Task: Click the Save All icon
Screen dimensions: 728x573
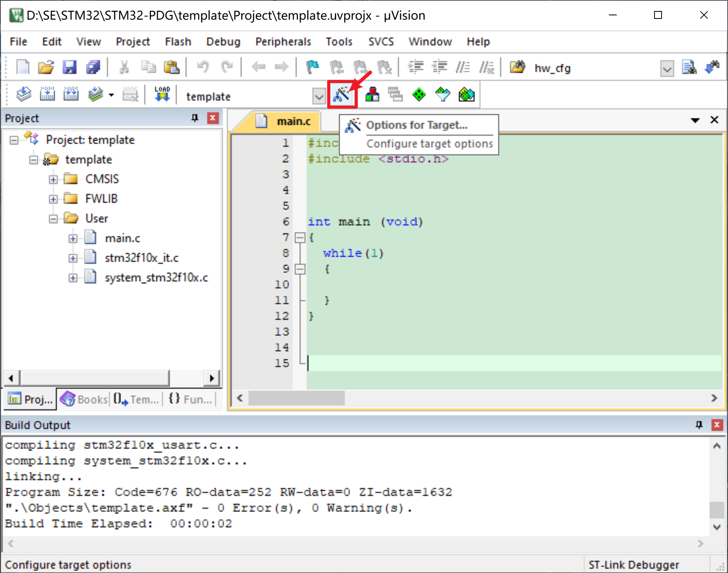Action: pyautogui.click(x=93, y=67)
